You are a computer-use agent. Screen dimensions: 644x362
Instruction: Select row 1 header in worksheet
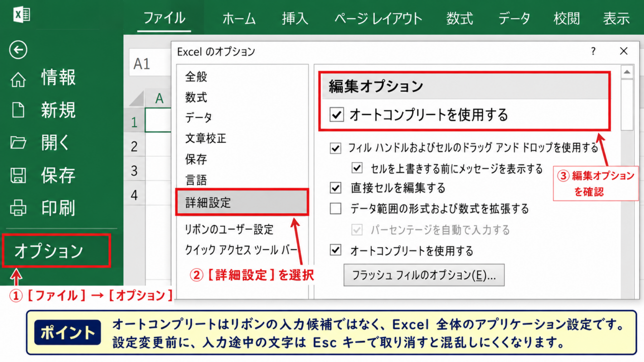(x=134, y=121)
